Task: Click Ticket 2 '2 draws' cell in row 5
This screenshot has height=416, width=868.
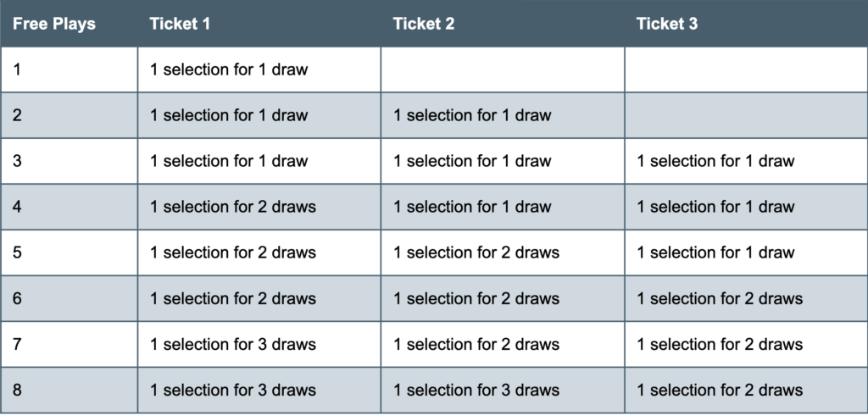Action: coord(503,252)
